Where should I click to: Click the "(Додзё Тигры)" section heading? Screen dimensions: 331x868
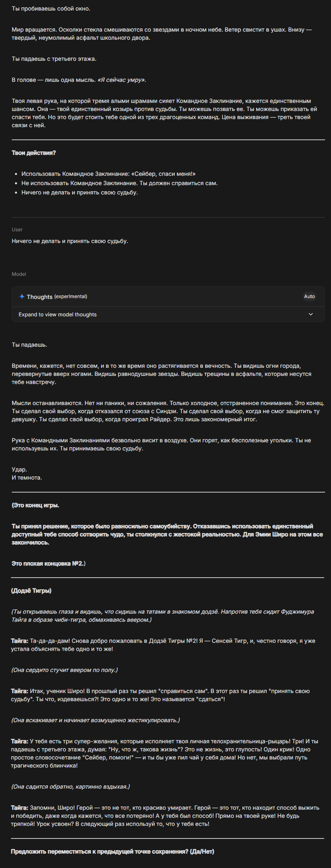pos(31,591)
